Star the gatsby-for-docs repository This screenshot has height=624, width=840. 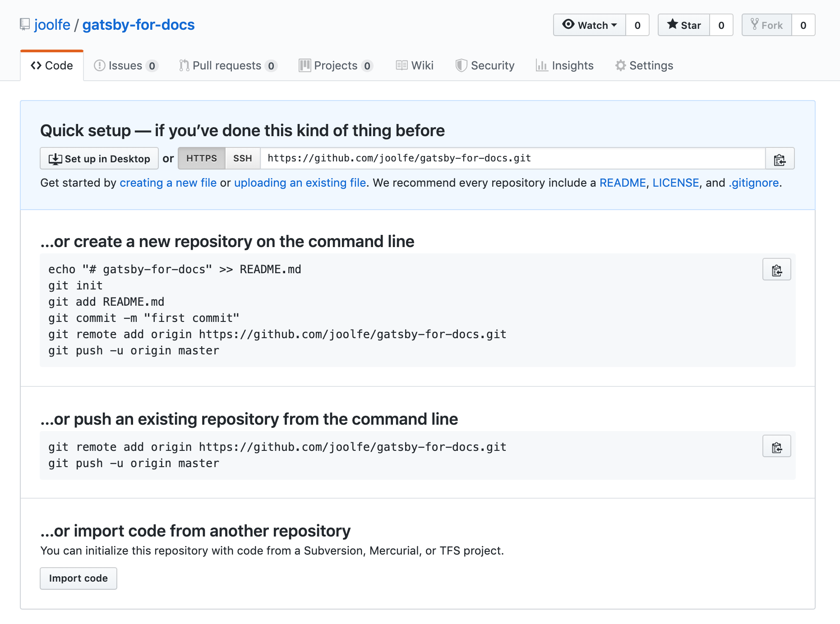click(x=684, y=25)
